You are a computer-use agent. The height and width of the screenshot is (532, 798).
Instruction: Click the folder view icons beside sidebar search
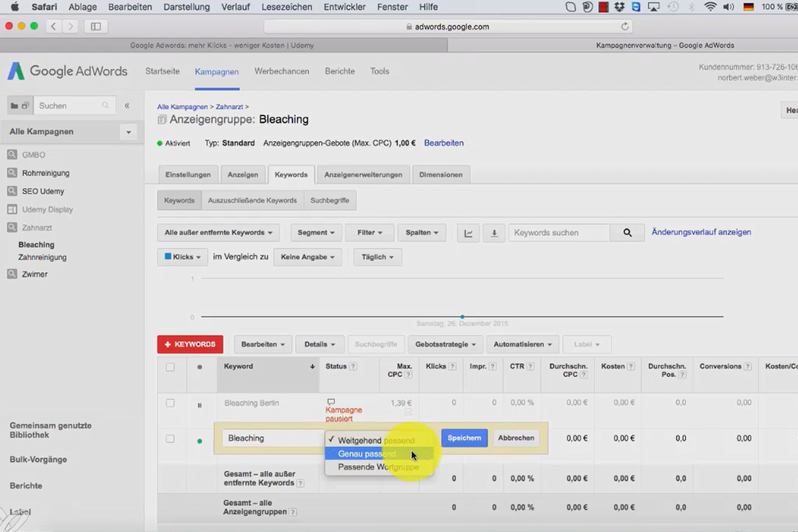pos(20,106)
